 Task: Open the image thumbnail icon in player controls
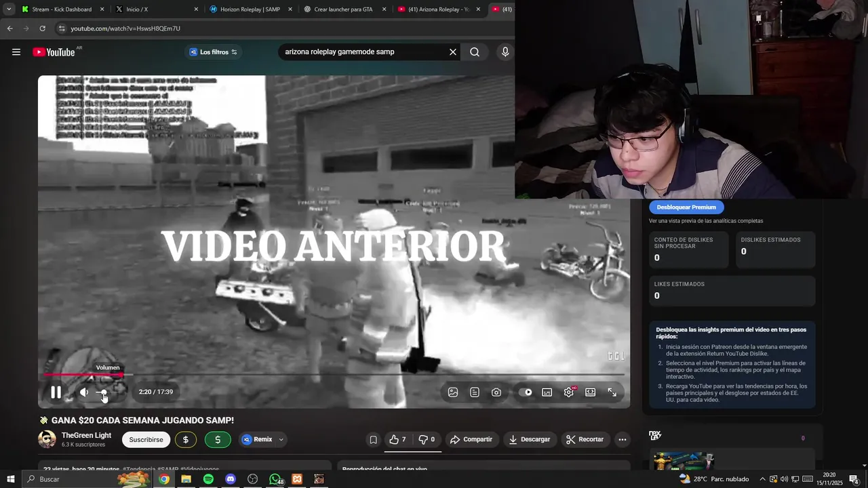pos(453,392)
